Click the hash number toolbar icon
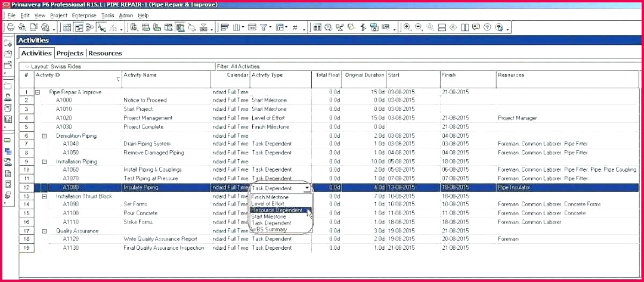Image resolution: width=644 pixels, height=282 pixels. point(295,27)
